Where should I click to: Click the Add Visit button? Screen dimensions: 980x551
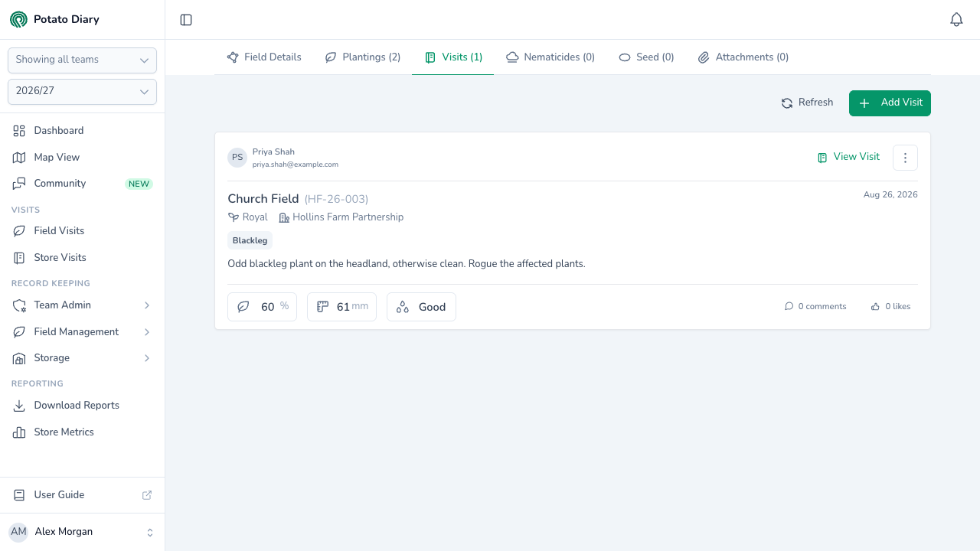click(x=890, y=103)
